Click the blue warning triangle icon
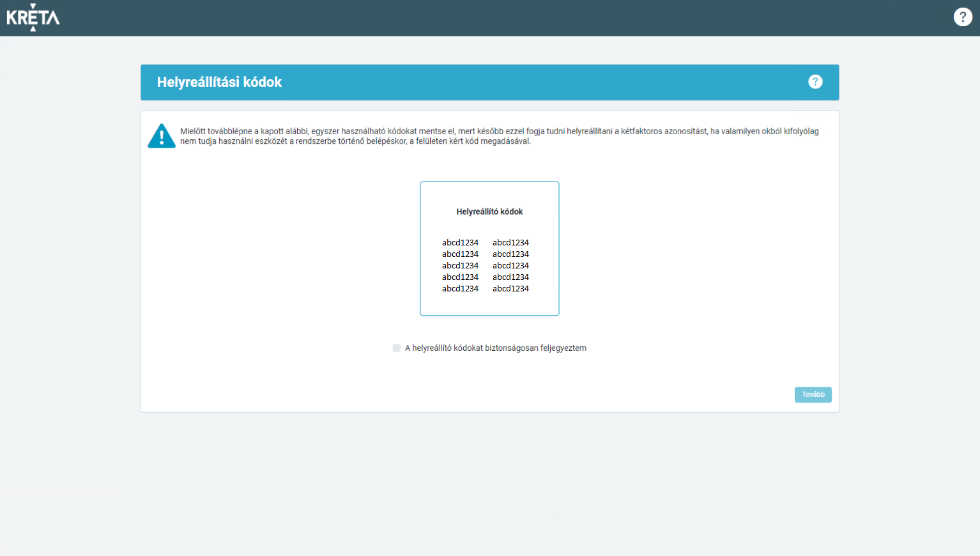The image size is (980, 556). click(162, 136)
